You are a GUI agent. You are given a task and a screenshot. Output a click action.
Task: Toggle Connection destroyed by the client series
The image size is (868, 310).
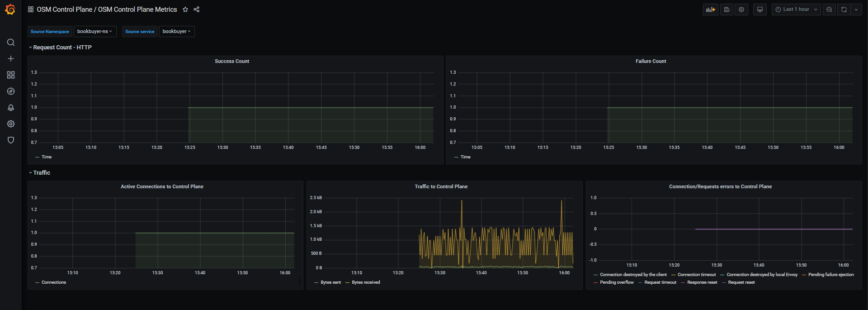pyautogui.click(x=633, y=275)
